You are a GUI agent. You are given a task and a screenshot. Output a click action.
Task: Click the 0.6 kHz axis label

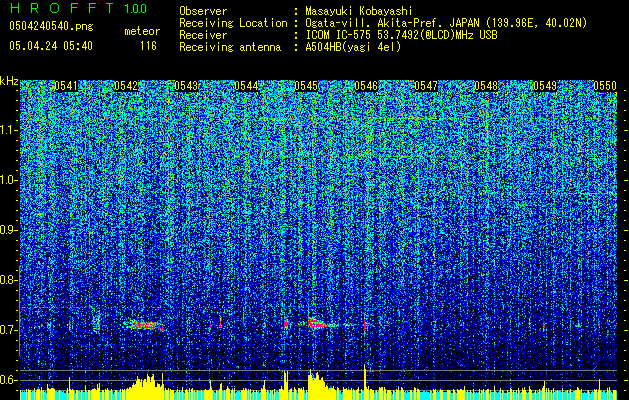(x=9, y=380)
